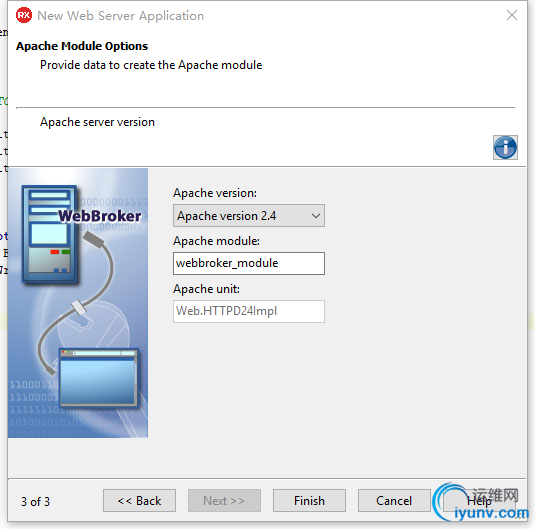Click the 'New Web Server Application' title text
Viewport: 535px width, 529px height.
[x=120, y=16]
